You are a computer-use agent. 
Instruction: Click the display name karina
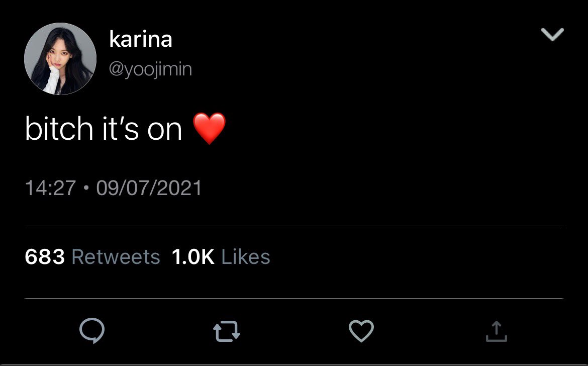click(141, 39)
